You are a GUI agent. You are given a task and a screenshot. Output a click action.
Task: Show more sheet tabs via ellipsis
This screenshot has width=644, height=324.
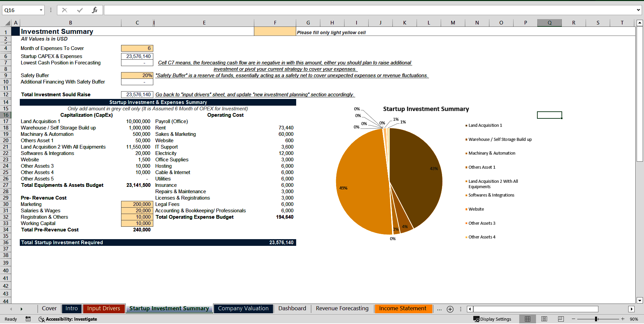[439, 309]
